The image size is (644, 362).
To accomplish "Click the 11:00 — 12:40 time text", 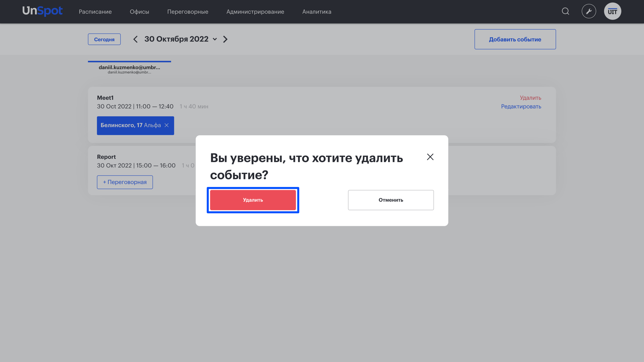I will pos(155,107).
